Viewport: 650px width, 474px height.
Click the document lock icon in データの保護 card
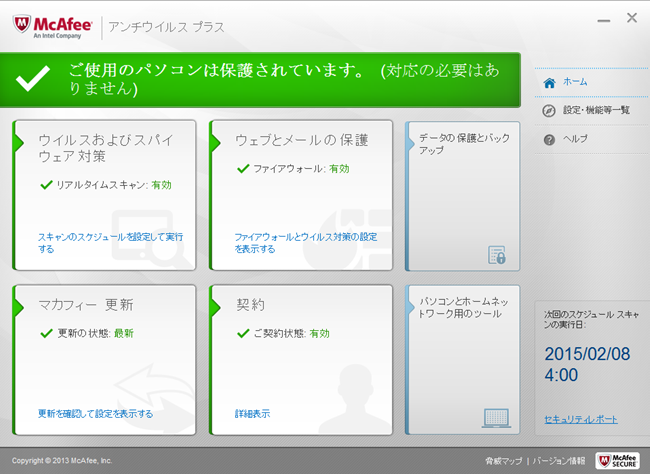pyautogui.click(x=497, y=255)
